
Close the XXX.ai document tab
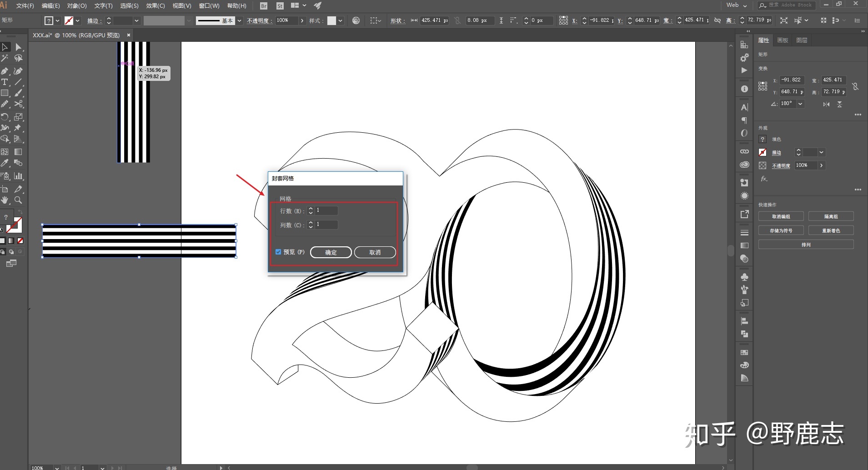coord(129,35)
